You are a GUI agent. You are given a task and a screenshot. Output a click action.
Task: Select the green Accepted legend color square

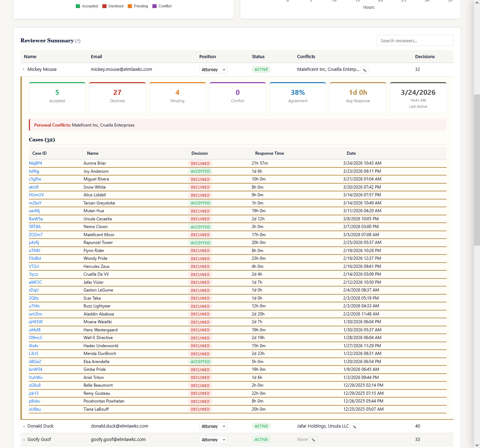pyautogui.click(x=78, y=6)
